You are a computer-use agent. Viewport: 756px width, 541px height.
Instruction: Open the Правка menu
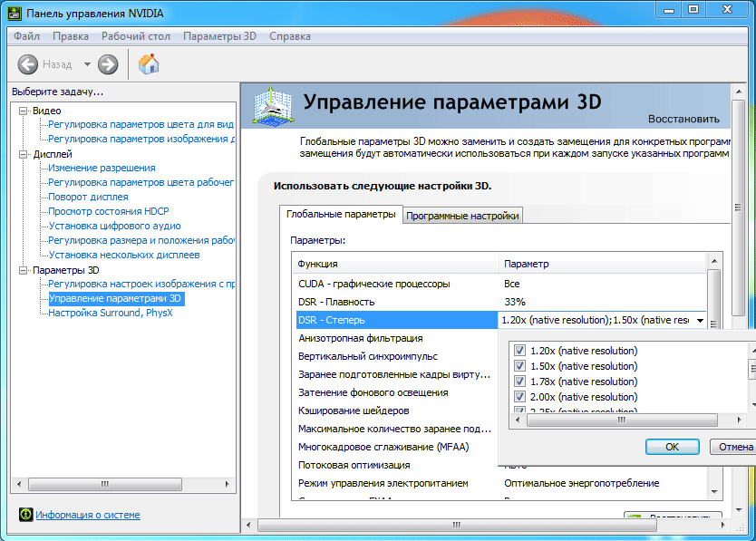[71, 36]
